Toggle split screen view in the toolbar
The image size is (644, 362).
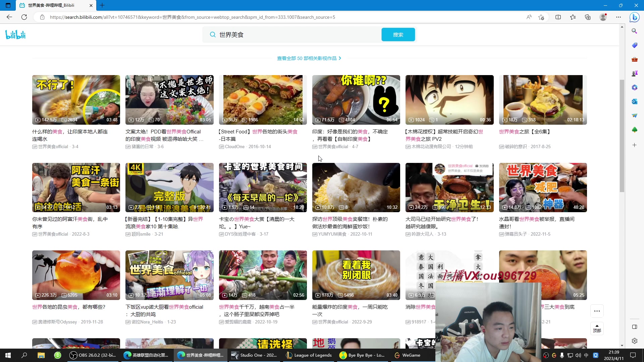558,17
